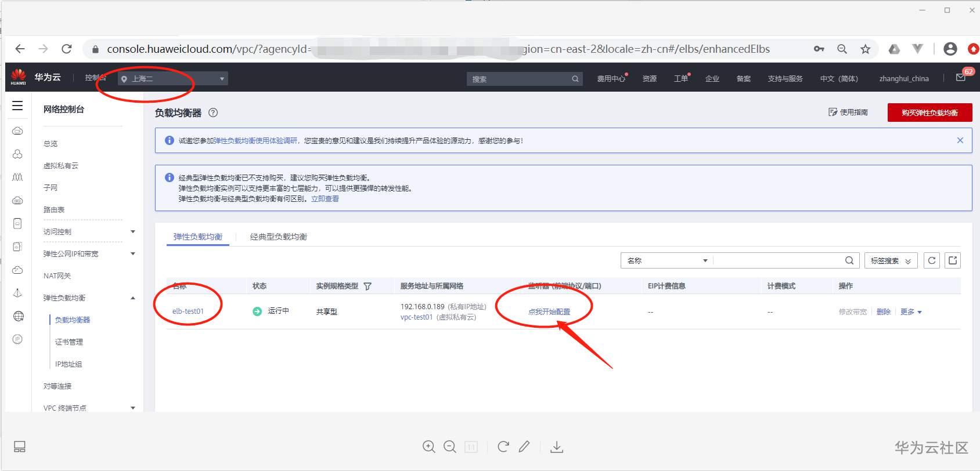
Task: Open 备案 in the top navigation
Action: [x=744, y=79]
